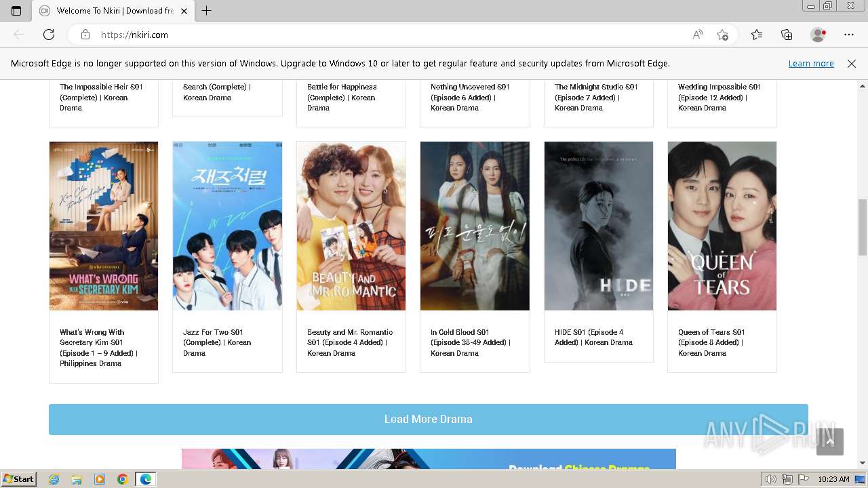The height and width of the screenshot is (488, 868).
Task: Click the taskbar clock showing 10:23 AM
Action: coord(833,479)
